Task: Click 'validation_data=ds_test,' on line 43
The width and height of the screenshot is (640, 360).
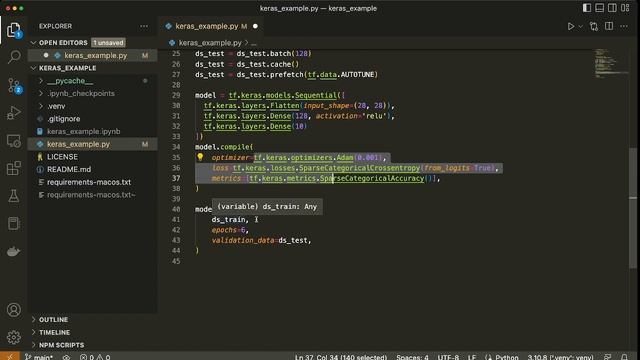Action: [261, 240]
